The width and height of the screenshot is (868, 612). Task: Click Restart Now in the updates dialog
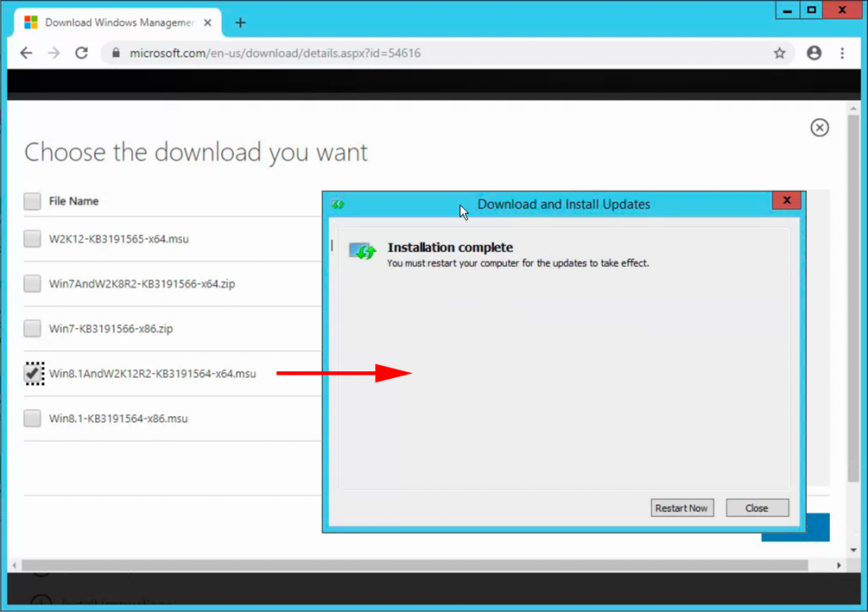tap(682, 508)
